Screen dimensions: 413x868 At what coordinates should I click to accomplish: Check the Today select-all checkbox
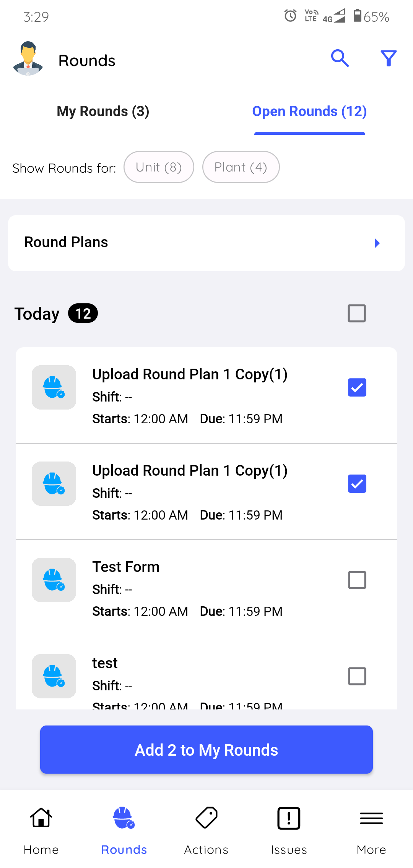pyautogui.click(x=357, y=313)
